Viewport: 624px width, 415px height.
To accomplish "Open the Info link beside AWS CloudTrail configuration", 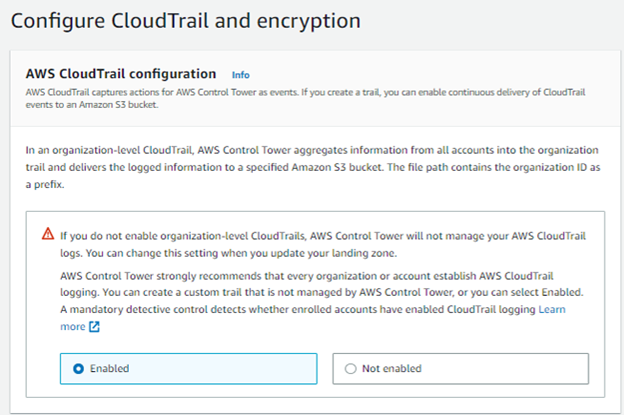I will pyautogui.click(x=240, y=75).
